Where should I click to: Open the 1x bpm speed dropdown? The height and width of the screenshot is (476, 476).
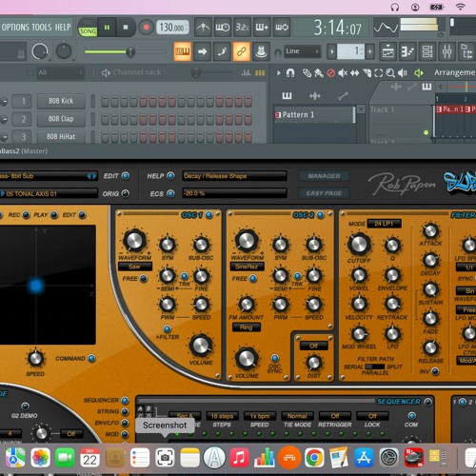coord(260,416)
